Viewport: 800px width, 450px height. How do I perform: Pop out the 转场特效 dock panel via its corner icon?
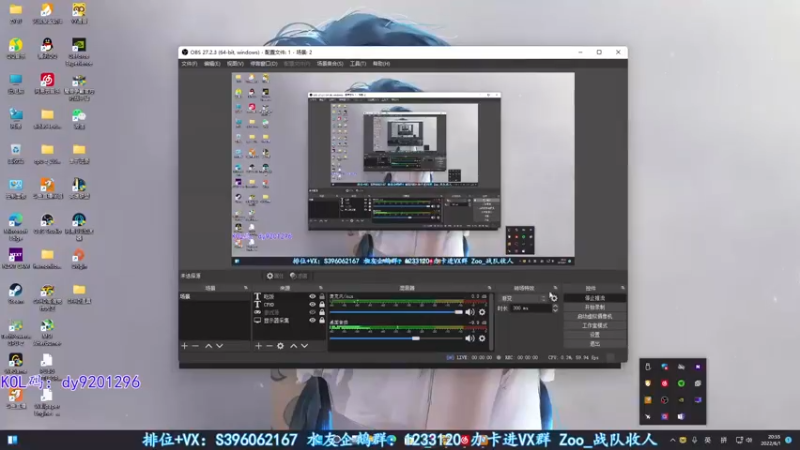coord(556,288)
